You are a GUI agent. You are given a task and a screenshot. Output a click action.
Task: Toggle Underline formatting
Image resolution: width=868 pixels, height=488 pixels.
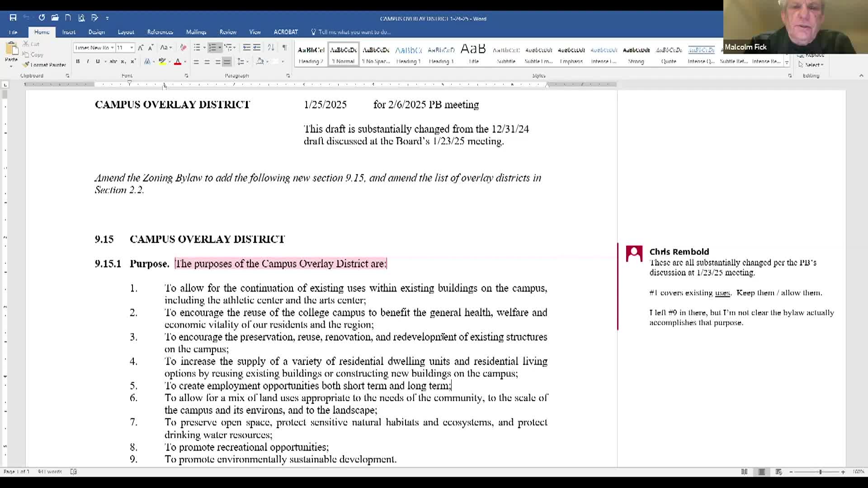[98, 61]
